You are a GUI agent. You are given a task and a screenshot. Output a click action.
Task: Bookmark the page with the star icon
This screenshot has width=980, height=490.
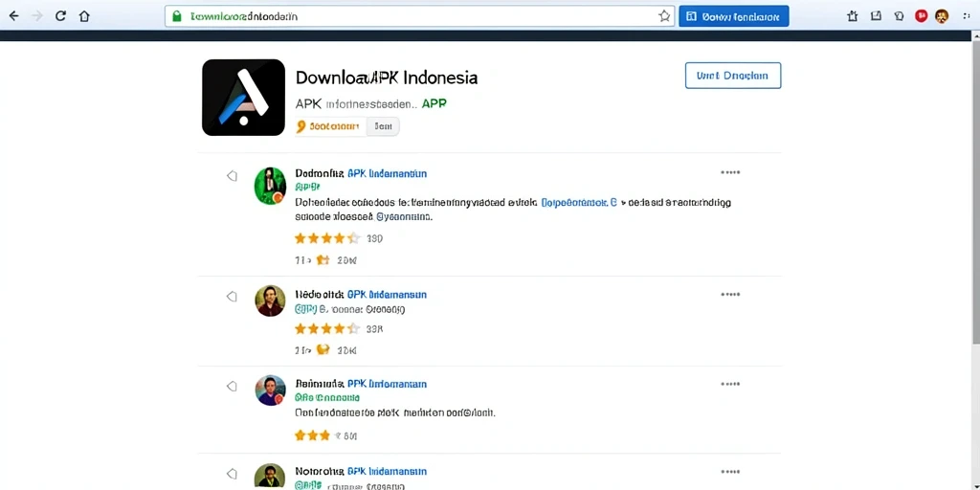(x=664, y=16)
